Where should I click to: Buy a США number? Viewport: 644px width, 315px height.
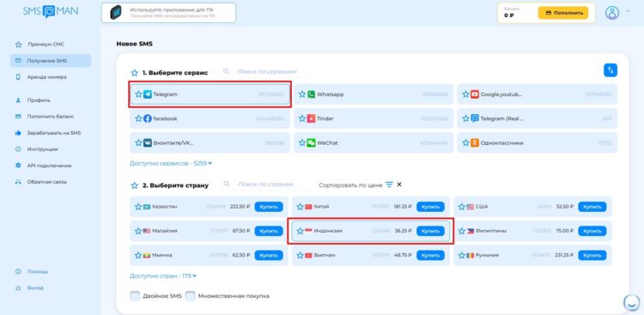click(x=592, y=207)
